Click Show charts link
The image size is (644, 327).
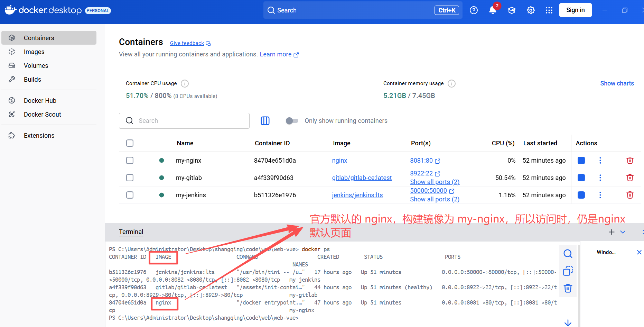click(x=617, y=83)
